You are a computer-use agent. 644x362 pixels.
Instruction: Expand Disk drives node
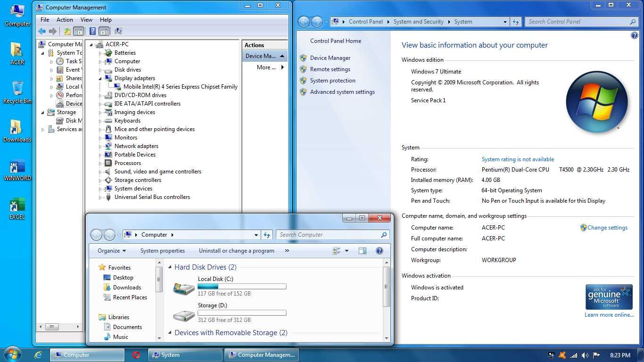pos(100,70)
